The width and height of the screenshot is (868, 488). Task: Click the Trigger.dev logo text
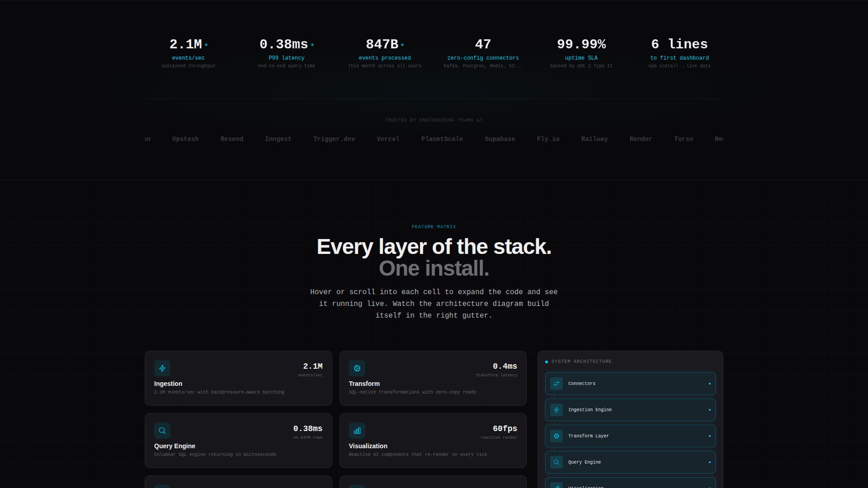pyautogui.click(x=334, y=139)
